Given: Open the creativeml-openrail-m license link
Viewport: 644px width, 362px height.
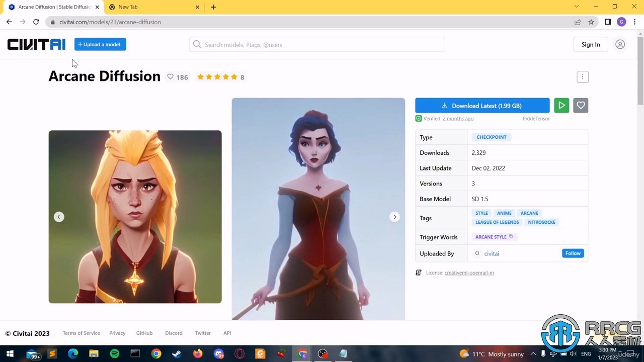Looking at the screenshot, I should 469,273.
